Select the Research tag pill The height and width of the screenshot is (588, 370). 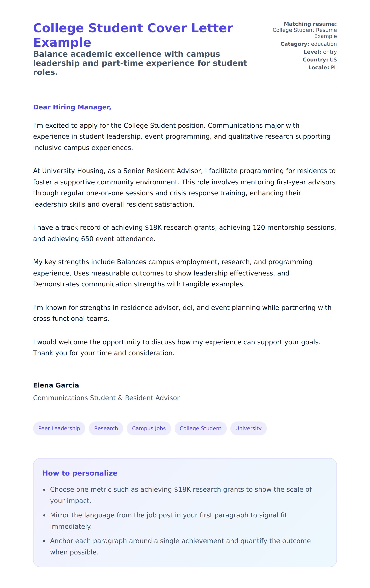coord(106,428)
